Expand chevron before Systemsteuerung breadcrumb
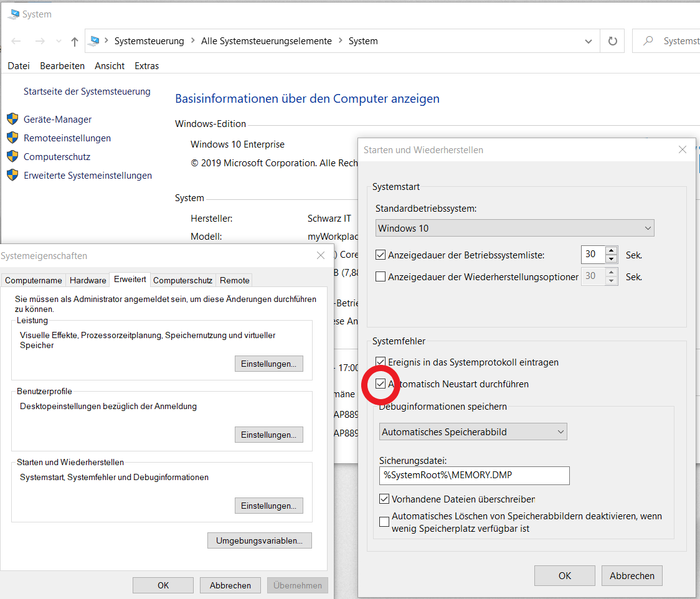The height and width of the screenshot is (599, 700). tap(106, 40)
